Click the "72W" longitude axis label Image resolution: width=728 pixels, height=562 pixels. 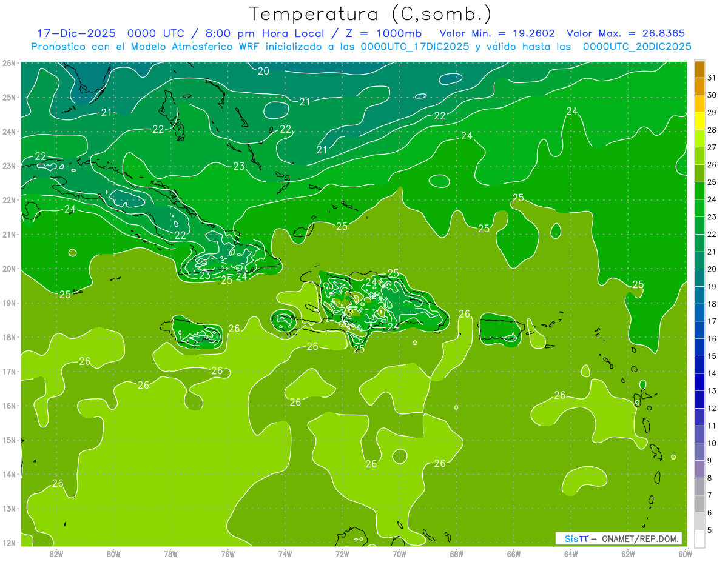pyautogui.click(x=342, y=553)
